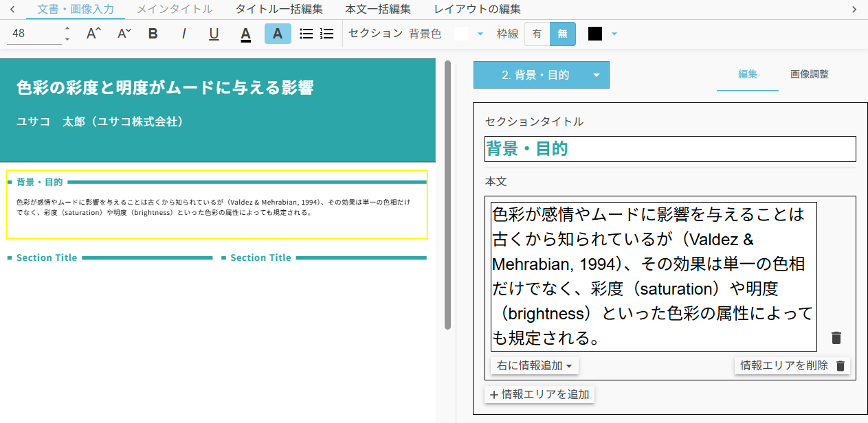
Task: Open the 2. 背景・目的 section dropdown
Action: 596,75
